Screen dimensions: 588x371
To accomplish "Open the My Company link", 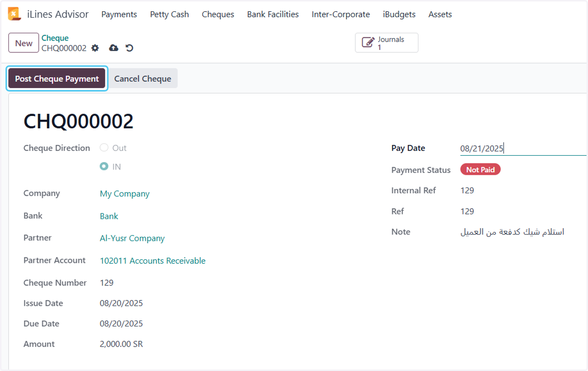I will click(124, 194).
